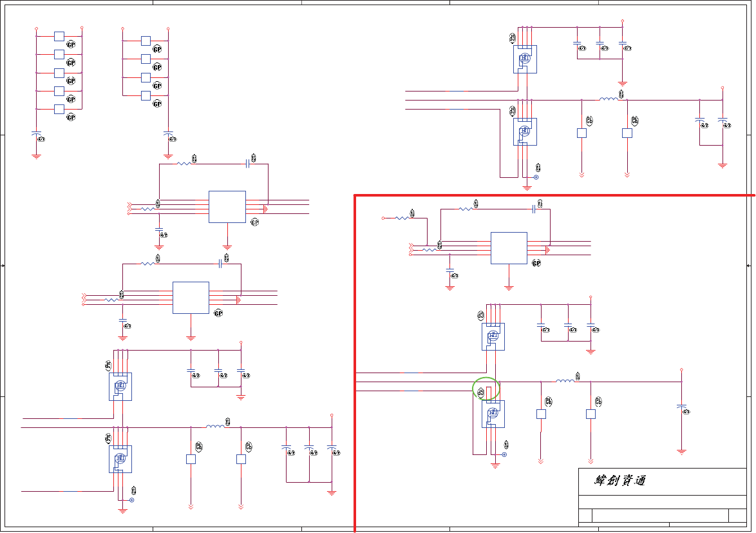This screenshot has width=756, height=533.
Task: Select the bottom square in the second GP column
Action: click(146, 95)
